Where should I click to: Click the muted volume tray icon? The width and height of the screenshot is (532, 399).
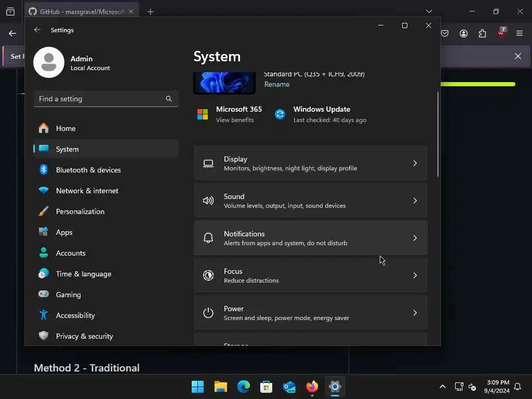[x=472, y=387]
